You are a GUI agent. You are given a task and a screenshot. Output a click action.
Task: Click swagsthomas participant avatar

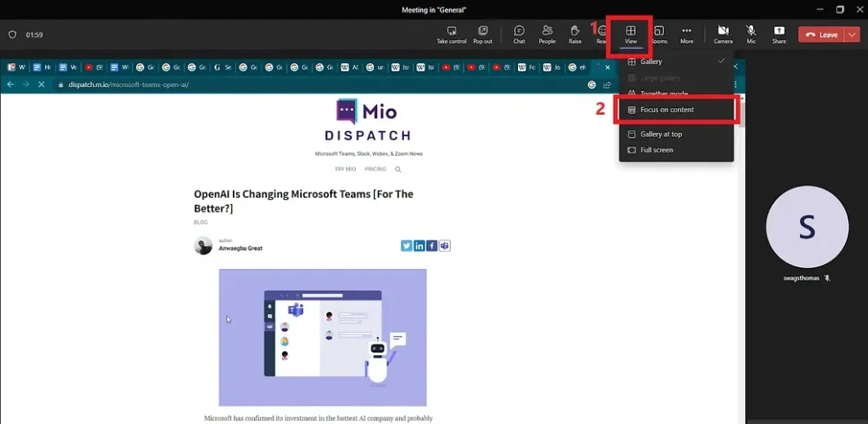pos(807,227)
